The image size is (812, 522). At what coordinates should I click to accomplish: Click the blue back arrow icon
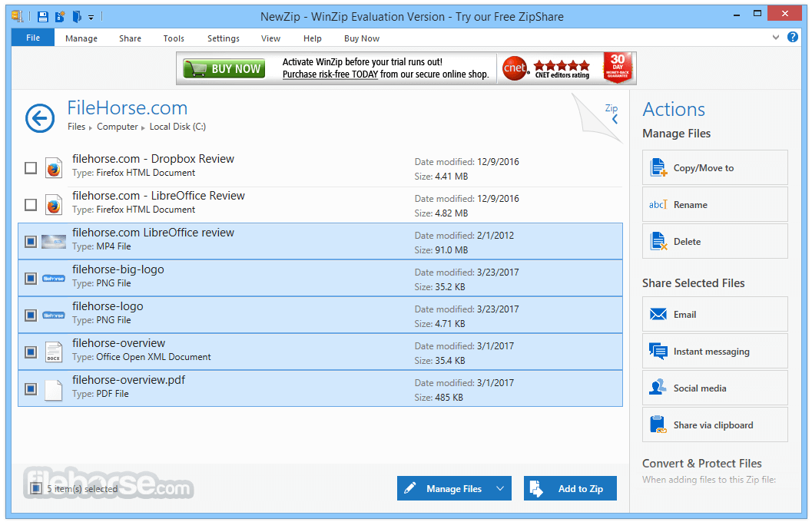point(40,118)
